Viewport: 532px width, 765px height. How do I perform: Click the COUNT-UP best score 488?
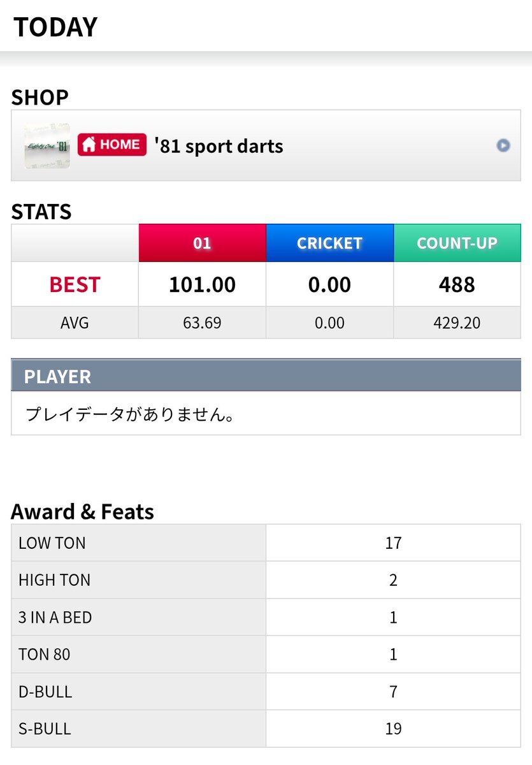[457, 284]
